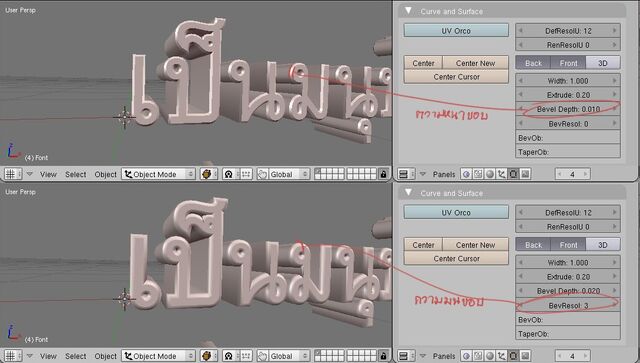Click the menu collapse triangle in upper buttons header
The width and height of the screenshot is (640, 363).
point(423,174)
